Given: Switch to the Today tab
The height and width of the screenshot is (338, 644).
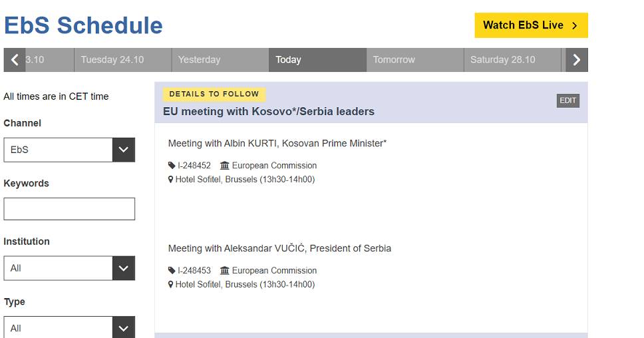Looking at the screenshot, I should coord(317,60).
